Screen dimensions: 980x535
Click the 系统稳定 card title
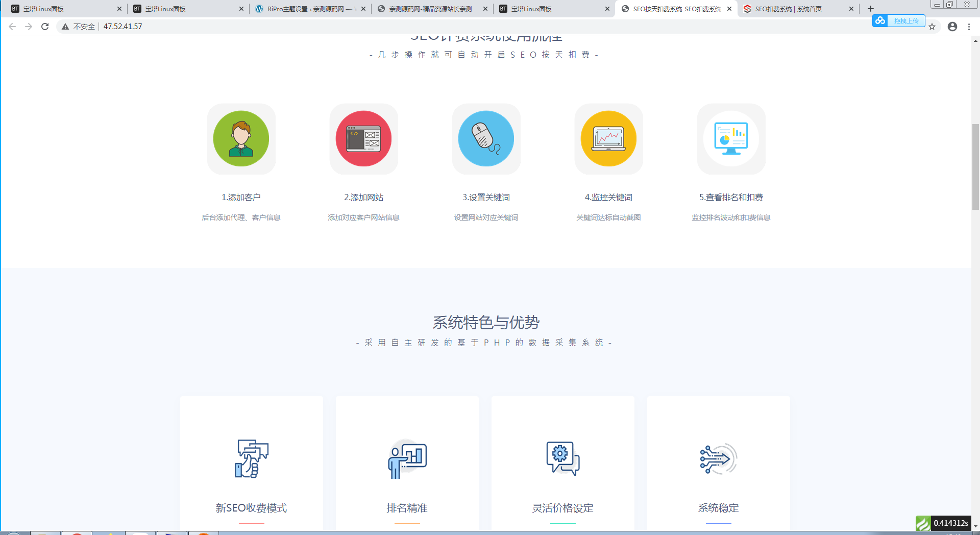coord(718,508)
